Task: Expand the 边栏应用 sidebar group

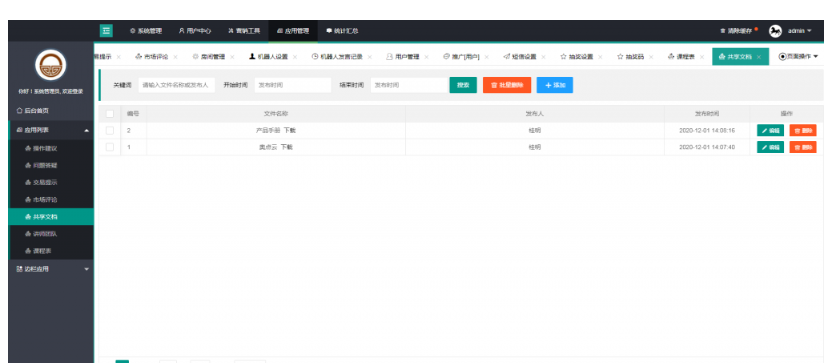Action: click(x=51, y=269)
